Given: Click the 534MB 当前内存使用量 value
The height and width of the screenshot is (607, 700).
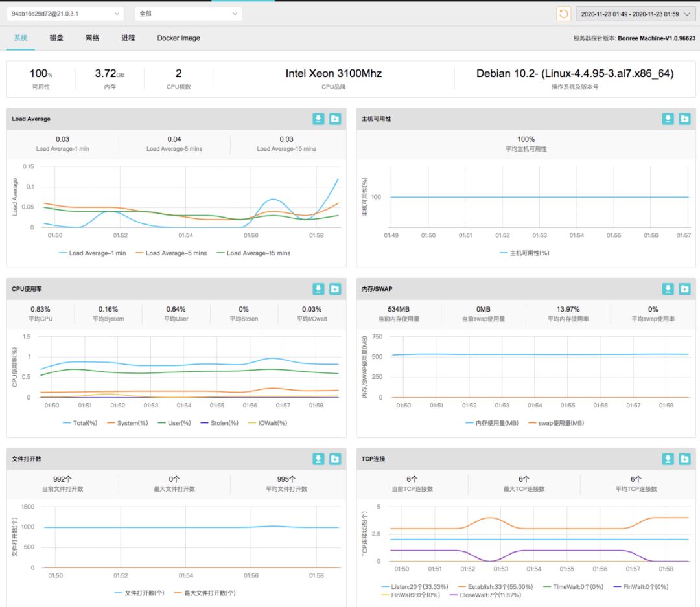Looking at the screenshot, I should (x=399, y=309).
